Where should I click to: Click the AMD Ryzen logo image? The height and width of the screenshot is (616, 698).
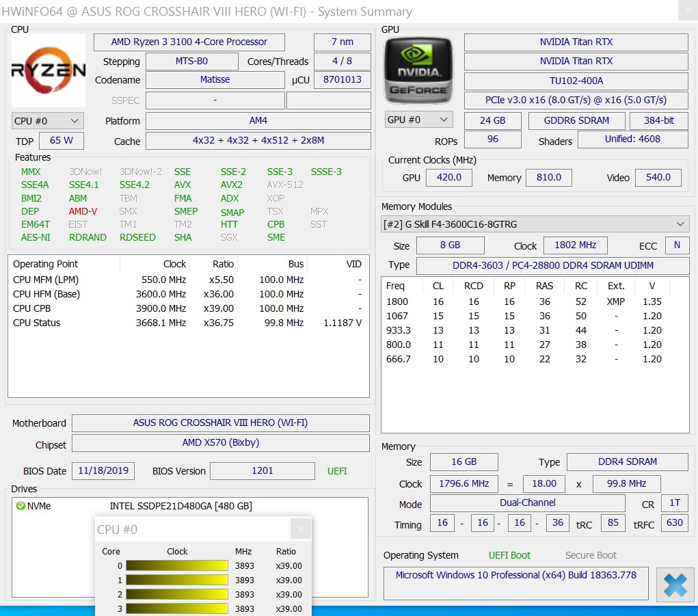[x=48, y=70]
